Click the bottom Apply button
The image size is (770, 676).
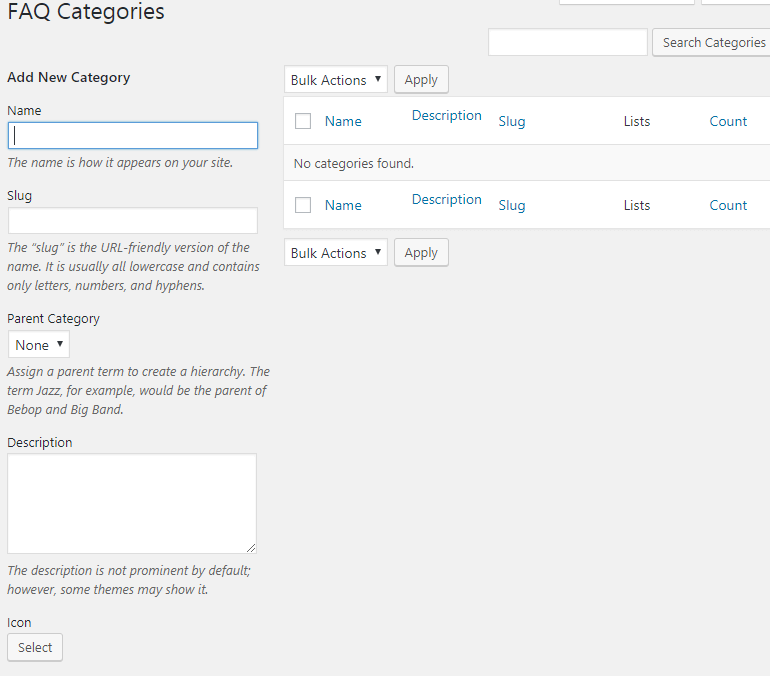421,253
